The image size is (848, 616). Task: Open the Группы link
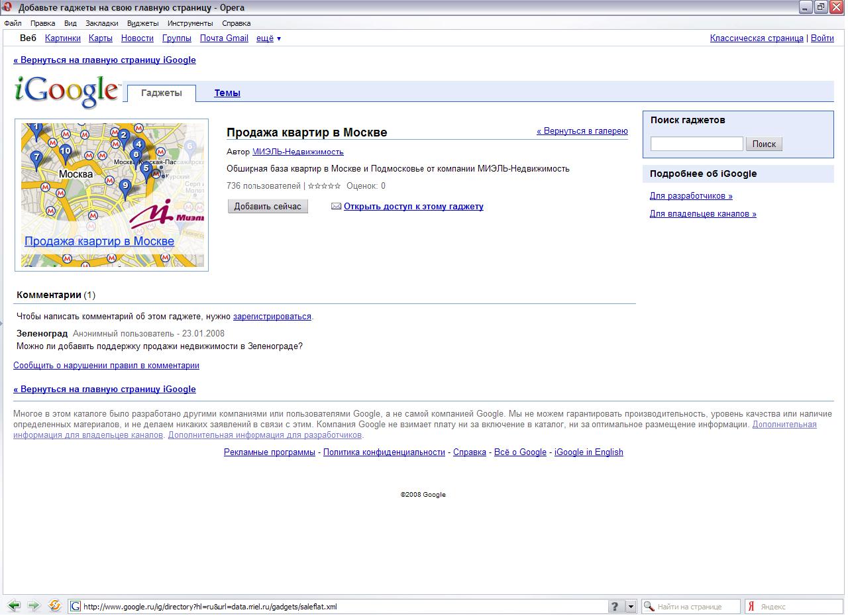[x=177, y=38]
